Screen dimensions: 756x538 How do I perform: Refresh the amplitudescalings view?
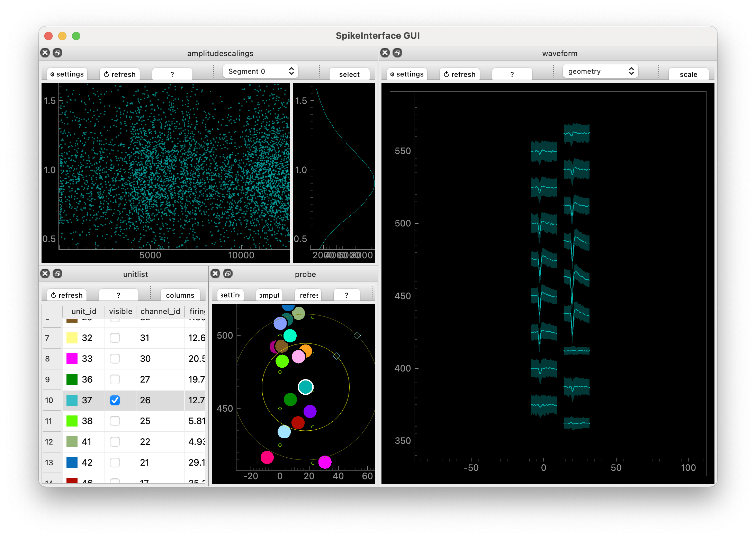pos(120,74)
